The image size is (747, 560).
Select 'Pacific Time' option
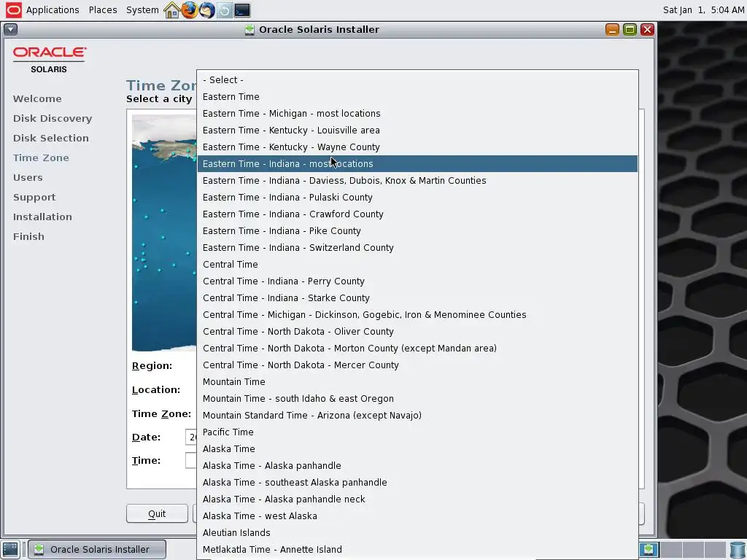point(417,432)
